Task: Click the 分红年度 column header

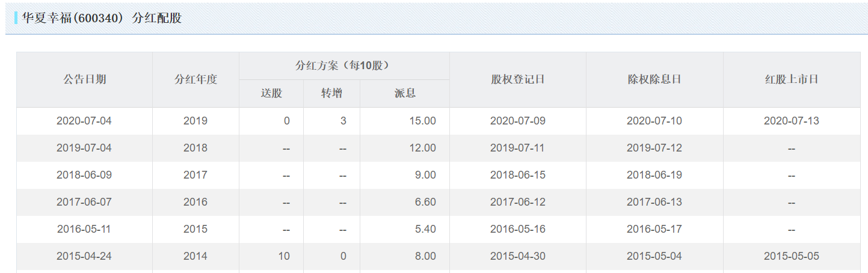Action: coord(195,79)
